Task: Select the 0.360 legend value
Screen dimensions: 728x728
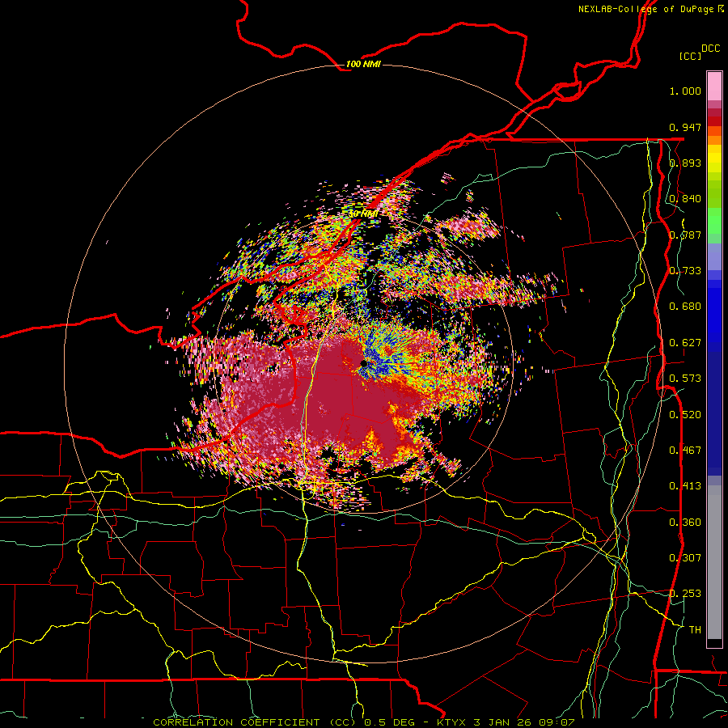Action: 685,523
